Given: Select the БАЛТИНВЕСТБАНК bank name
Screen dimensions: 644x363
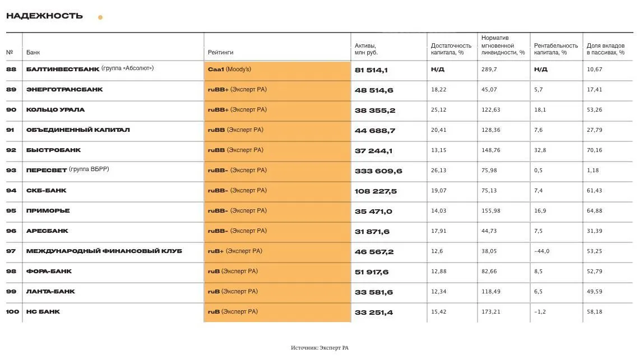Looking at the screenshot, I should (x=63, y=69).
